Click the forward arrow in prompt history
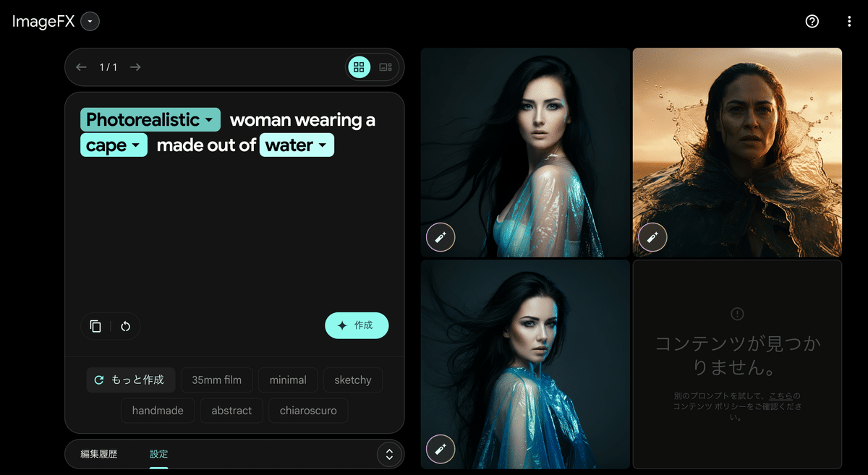The height and width of the screenshot is (475, 868). click(x=135, y=67)
